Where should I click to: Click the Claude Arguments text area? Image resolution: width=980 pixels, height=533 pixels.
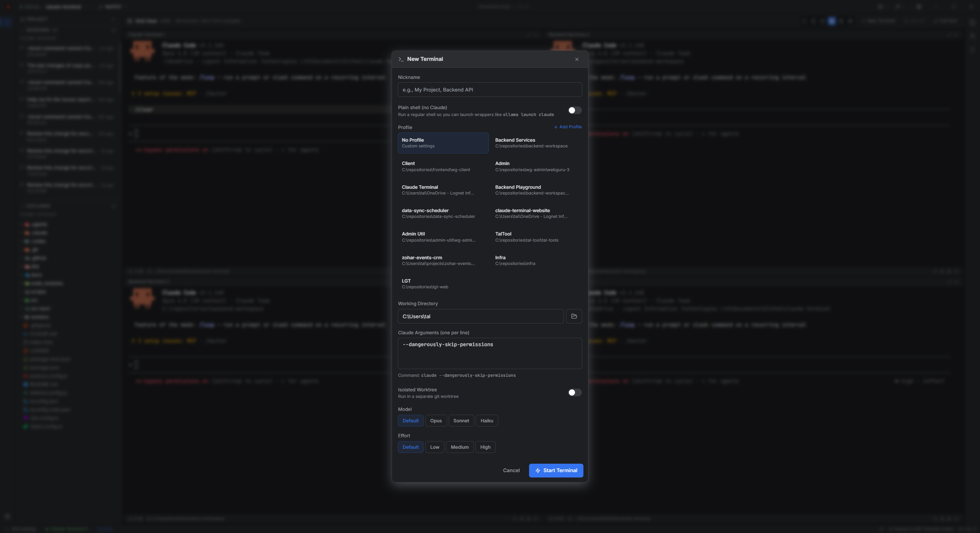coord(490,353)
